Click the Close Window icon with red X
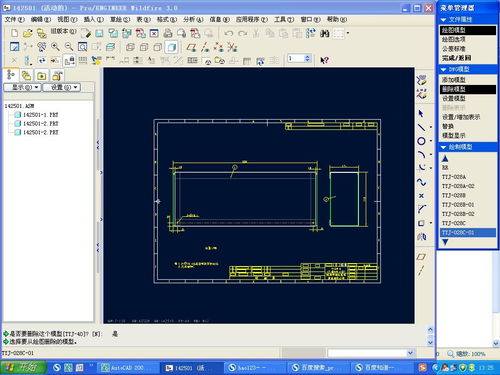 (x=154, y=33)
